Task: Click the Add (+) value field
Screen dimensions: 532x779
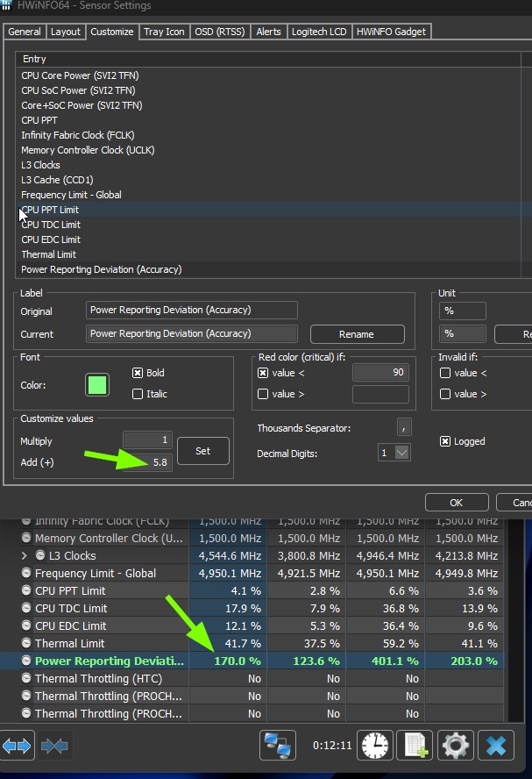Action: coord(147,462)
